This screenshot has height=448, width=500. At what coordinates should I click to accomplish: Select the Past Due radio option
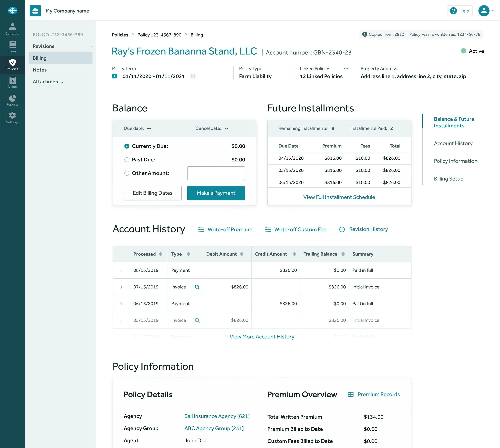pos(127,160)
